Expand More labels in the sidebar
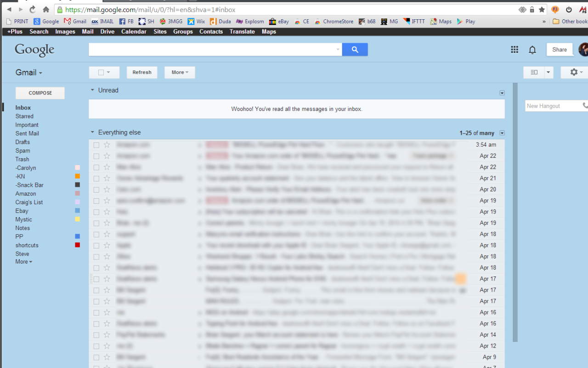Screen dimensions: 588x368 23,261
